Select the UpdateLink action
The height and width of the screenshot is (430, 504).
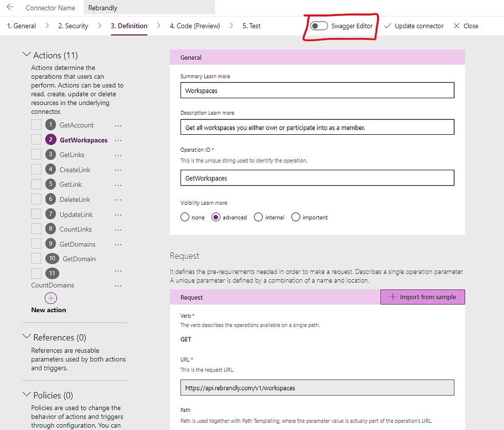point(76,214)
